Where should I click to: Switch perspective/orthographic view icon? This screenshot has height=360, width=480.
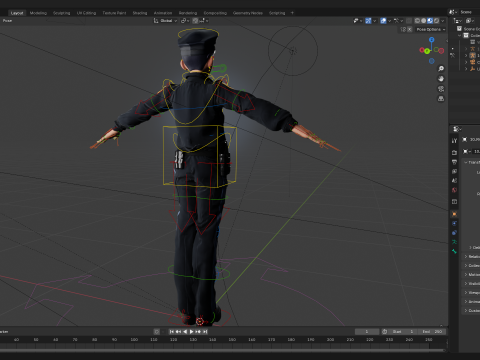click(x=441, y=99)
